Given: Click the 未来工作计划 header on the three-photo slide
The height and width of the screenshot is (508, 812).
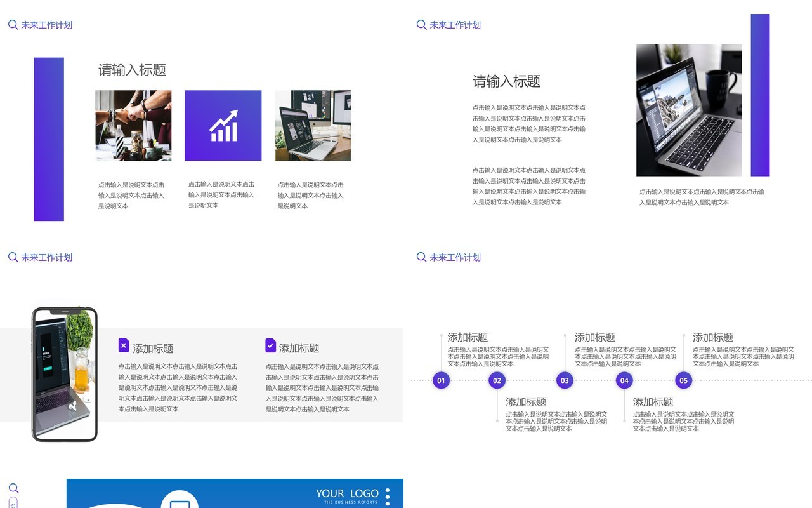Looking at the screenshot, I should click(47, 25).
